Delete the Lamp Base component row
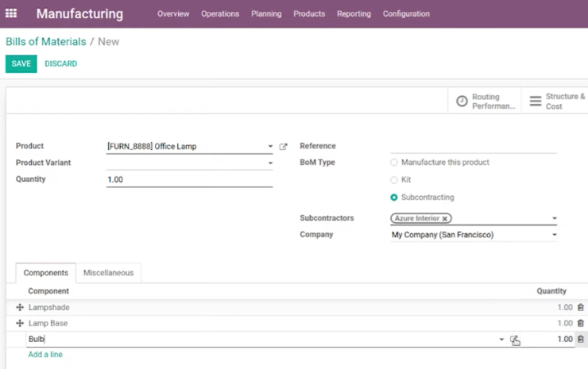Image resolution: width=588 pixels, height=369 pixels. coord(581,323)
